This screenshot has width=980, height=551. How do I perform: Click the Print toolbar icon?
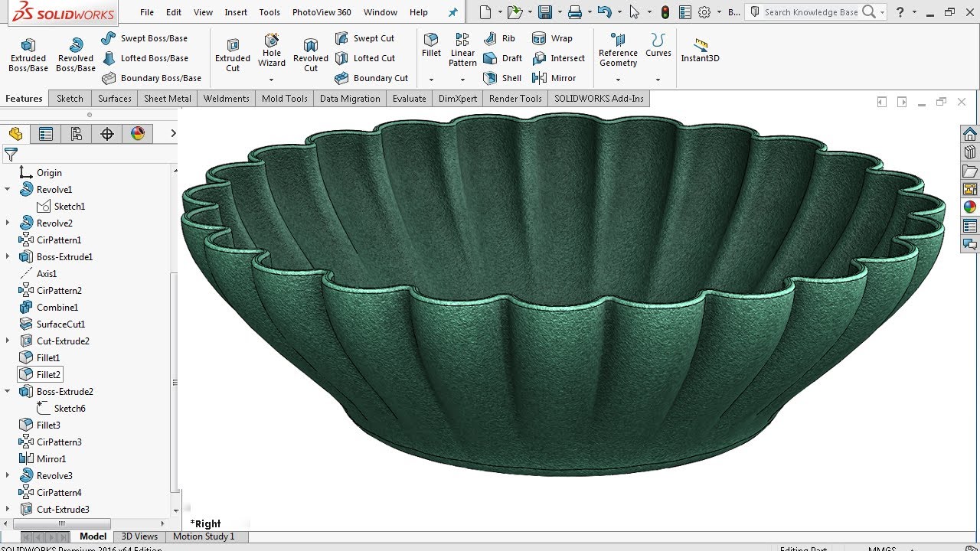(x=575, y=12)
